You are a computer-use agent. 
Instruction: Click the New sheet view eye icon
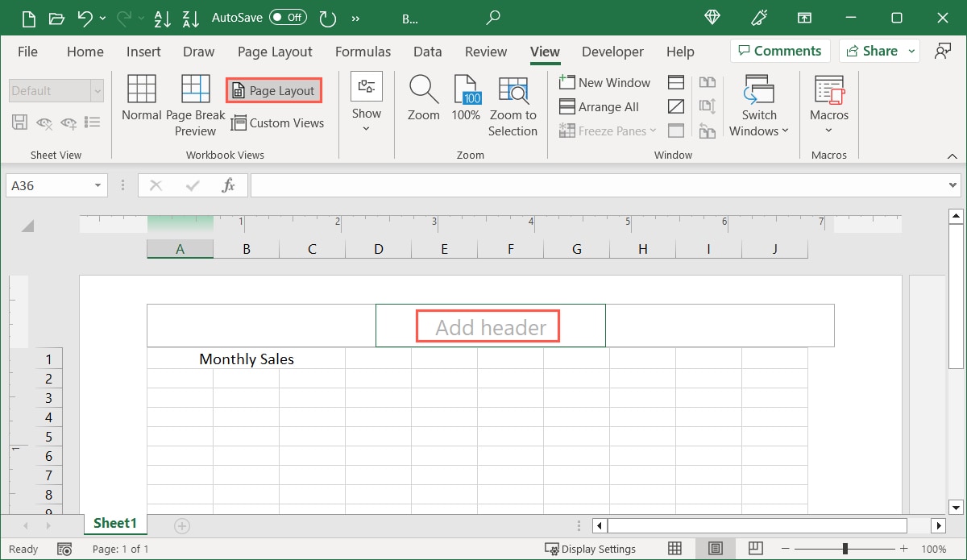[68, 122]
